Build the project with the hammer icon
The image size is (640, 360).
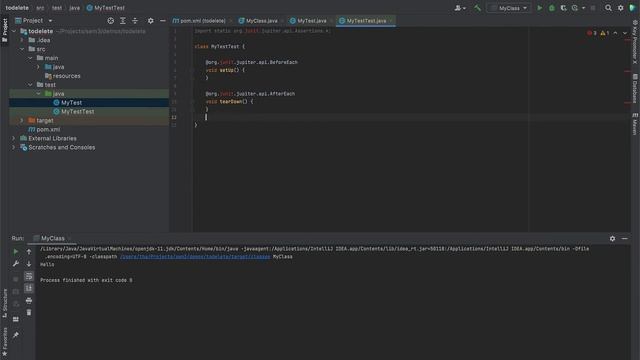[x=477, y=8]
